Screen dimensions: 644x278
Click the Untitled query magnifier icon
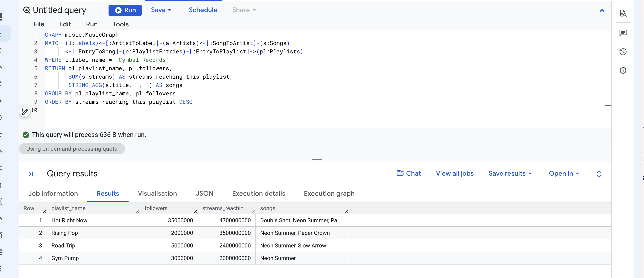coord(27,10)
